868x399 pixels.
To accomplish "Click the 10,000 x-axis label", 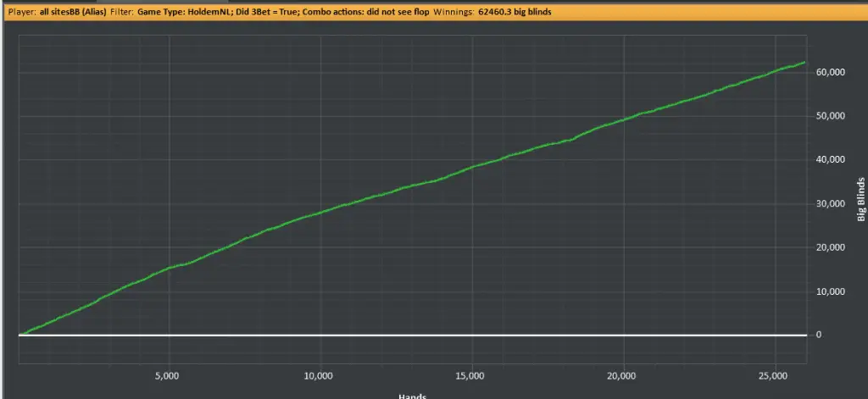I will click(x=319, y=376).
